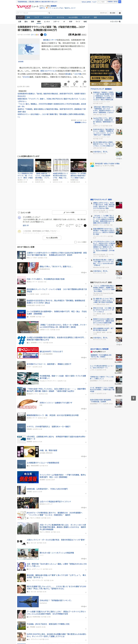Select the スポーツ category tab
This screenshot has height=644, width=138.
click(56, 21)
